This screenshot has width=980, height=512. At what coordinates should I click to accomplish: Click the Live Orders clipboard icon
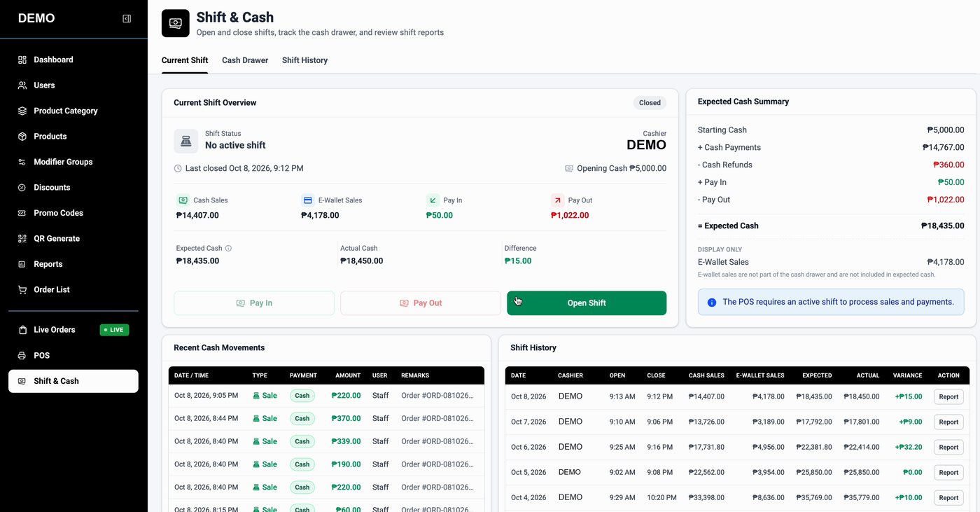[x=22, y=330]
